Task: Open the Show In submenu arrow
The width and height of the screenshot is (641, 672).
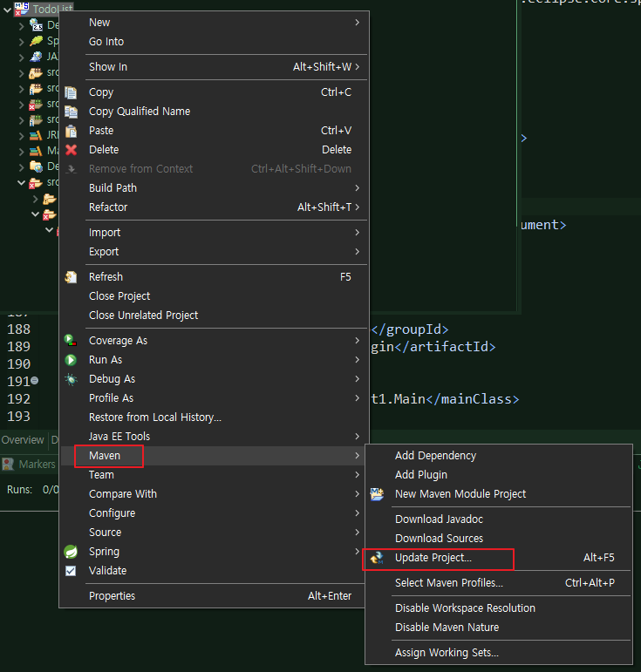Action: (358, 67)
